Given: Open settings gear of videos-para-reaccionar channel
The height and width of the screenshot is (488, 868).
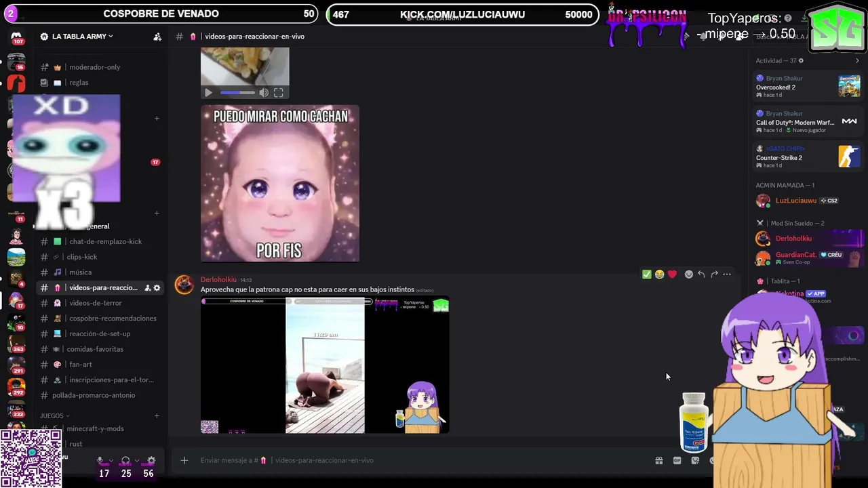Looking at the screenshot, I should click(x=157, y=288).
